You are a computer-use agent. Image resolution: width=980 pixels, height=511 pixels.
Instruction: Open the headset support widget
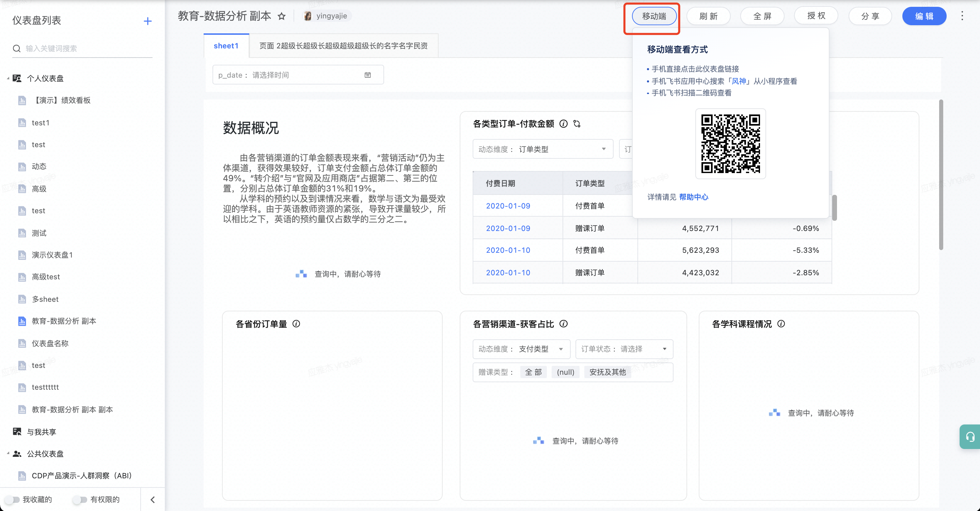point(970,436)
